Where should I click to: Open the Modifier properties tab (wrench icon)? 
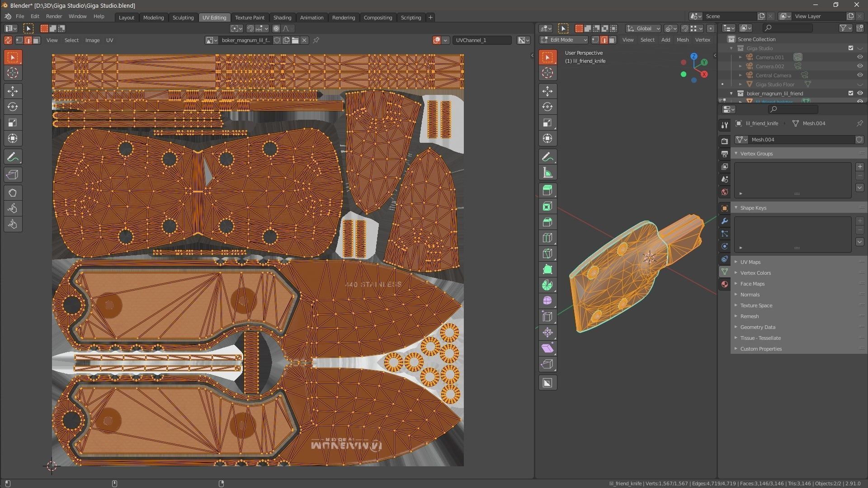click(725, 221)
